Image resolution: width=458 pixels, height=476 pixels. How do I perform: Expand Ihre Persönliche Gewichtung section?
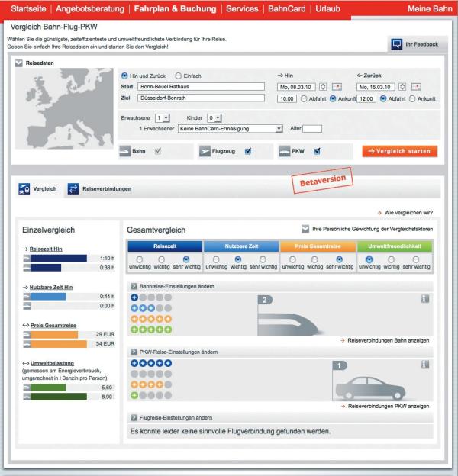coord(305,229)
